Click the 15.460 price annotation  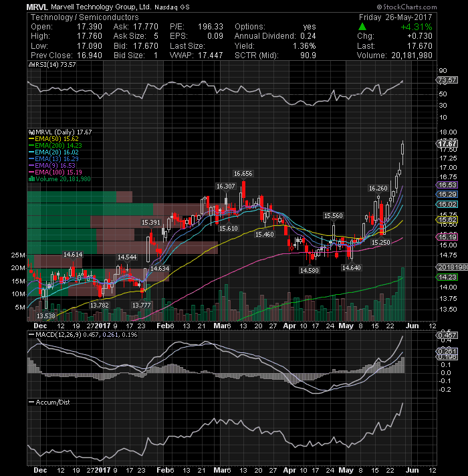[x=264, y=235]
